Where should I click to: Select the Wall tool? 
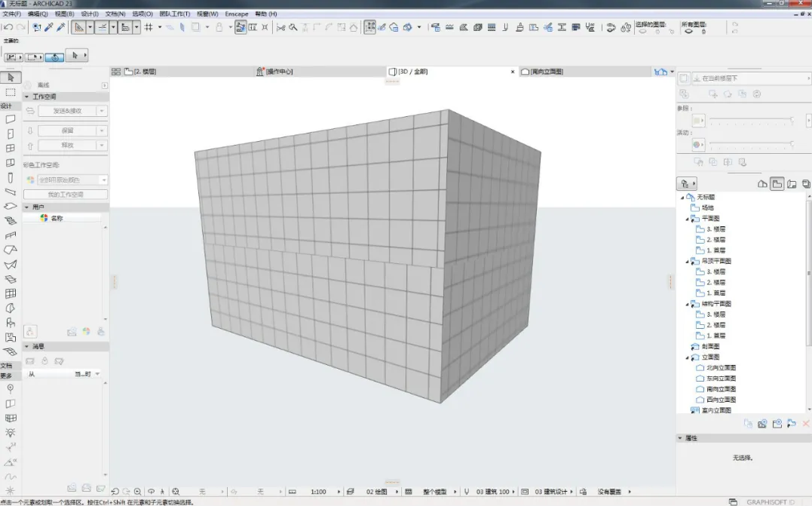pyautogui.click(x=11, y=119)
